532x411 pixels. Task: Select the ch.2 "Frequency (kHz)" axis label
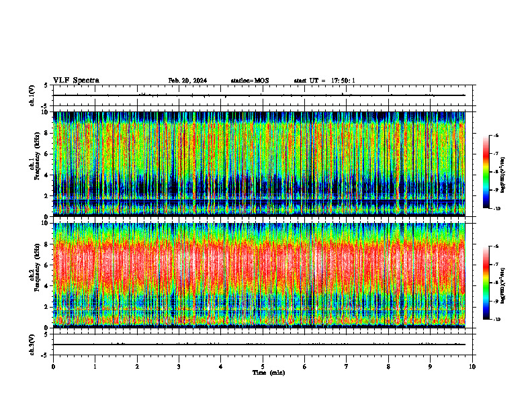coord(37,267)
